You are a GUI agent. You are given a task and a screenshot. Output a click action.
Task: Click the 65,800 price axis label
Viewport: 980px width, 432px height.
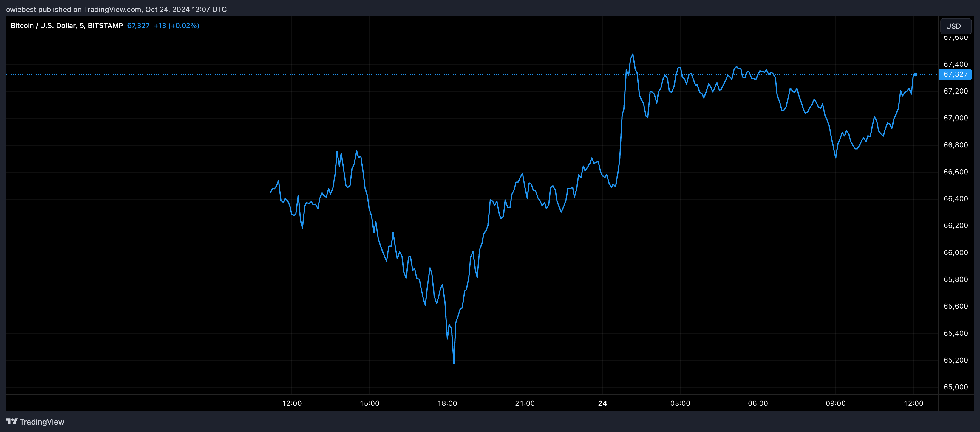(x=956, y=280)
